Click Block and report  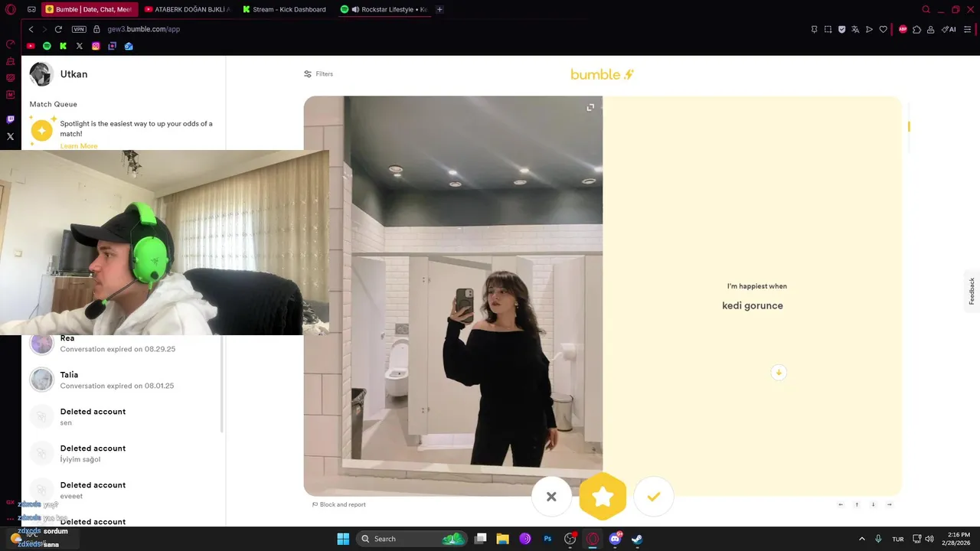338,504
